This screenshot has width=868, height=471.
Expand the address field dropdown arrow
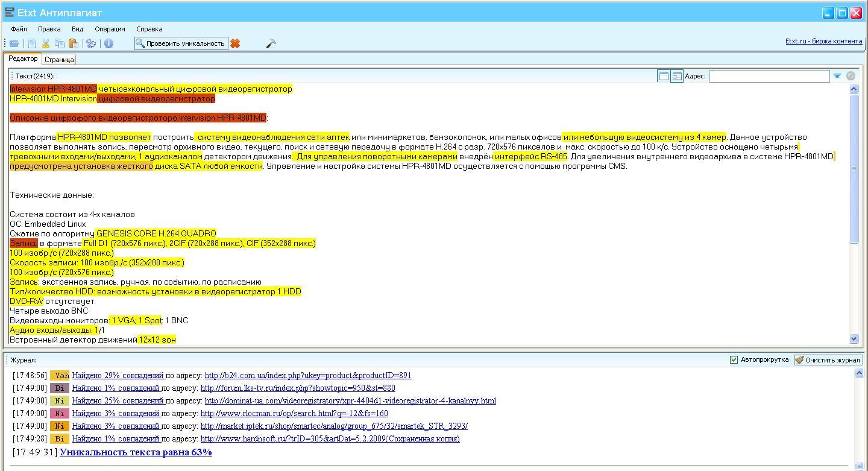[837, 76]
